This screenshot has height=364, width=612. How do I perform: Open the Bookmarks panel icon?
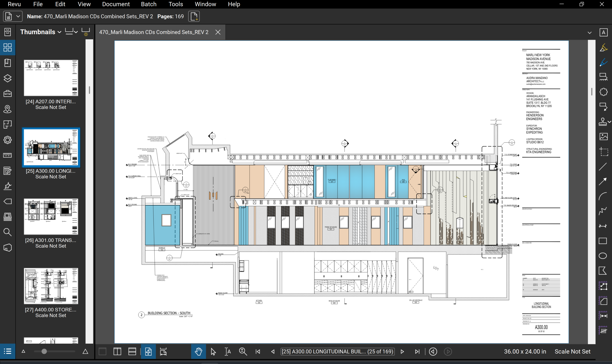click(8, 63)
